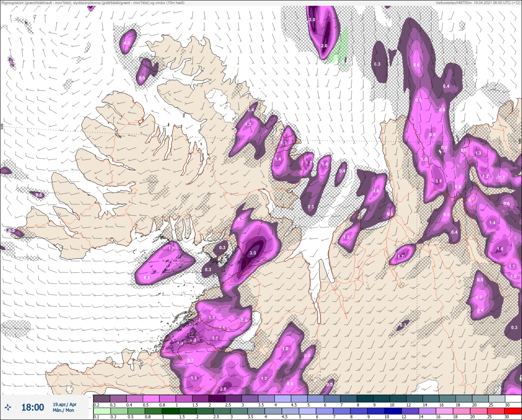Select the dark purple snow-scale swatch labeled 2
Screen dimensions: 522x420
point(217,398)
